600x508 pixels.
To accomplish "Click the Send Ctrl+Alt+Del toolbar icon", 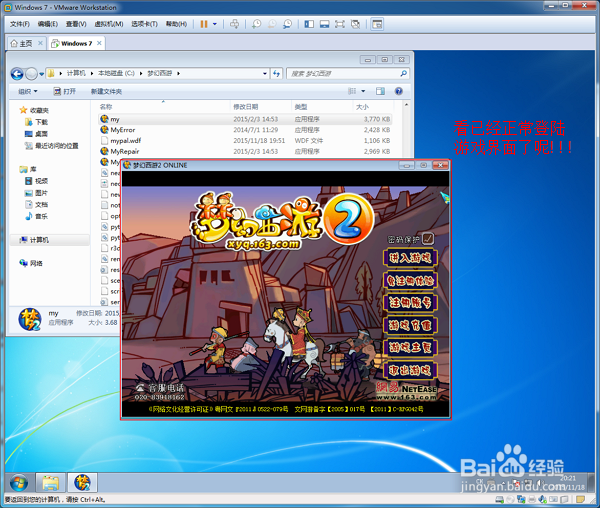I will (x=235, y=24).
